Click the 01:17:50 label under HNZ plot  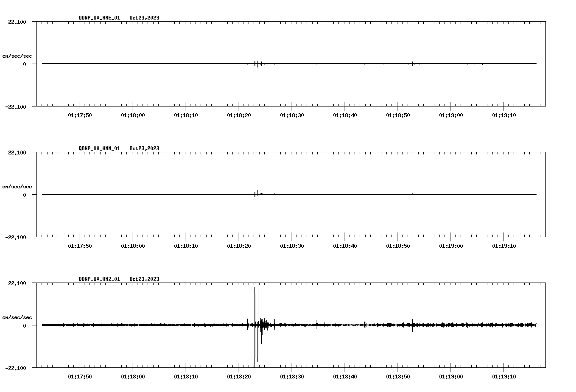point(80,377)
